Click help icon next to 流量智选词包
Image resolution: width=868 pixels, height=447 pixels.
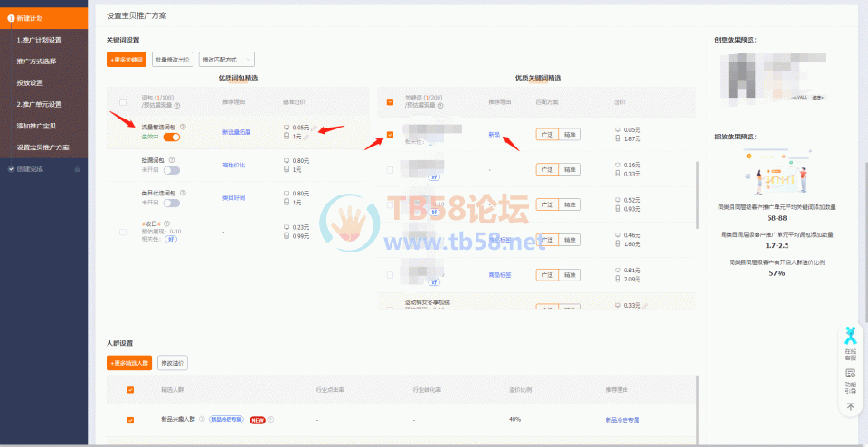pyautogui.click(x=183, y=127)
